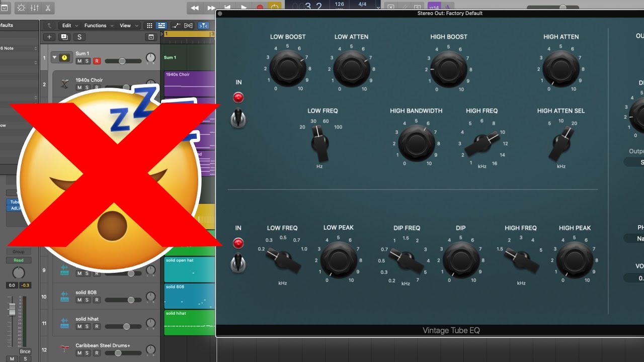This screenshot has width=644, height=362.
Task: Open Smart Controls from the control bar
Action: [x=21, y=8]
